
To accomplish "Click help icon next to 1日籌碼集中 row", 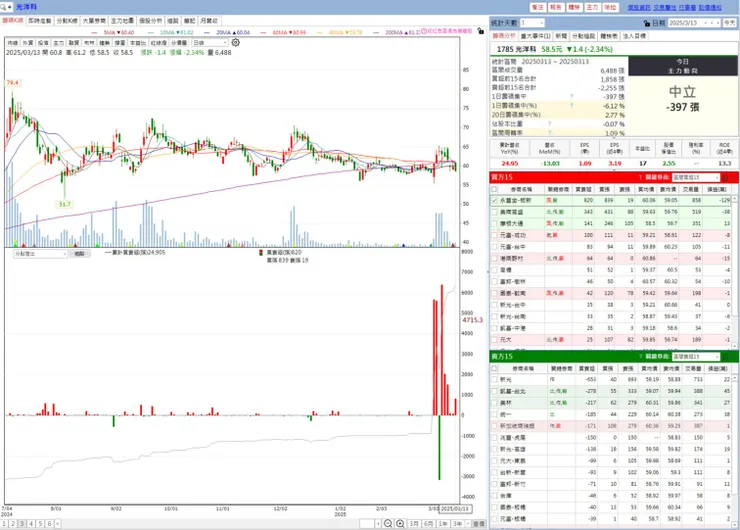I will [571, 96].
